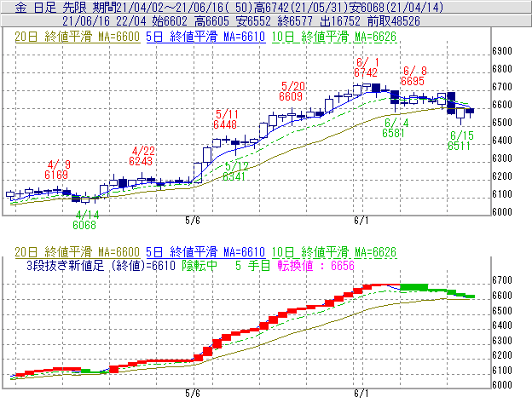This screenshot has height=403, width=532.
Task: Click the 20日 終値平滑 MA=6600 legend in upper chart
Action: [x=78, y=37]
